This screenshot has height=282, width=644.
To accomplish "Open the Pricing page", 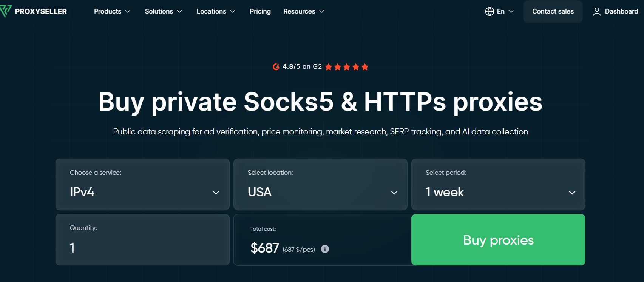I will coord(260,11).
